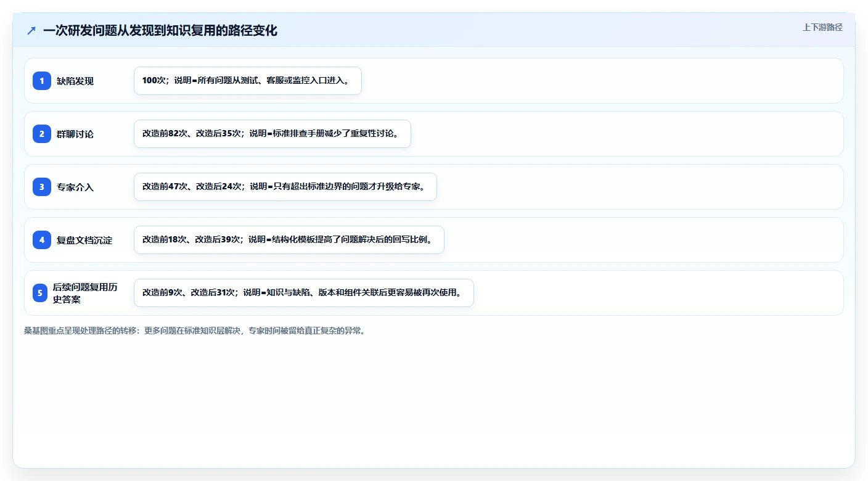The height and width of the screenshot is (481, 868).
Task: Click the 改造前47次、改造后24次 description box
Action: click(x=285, y=187)
